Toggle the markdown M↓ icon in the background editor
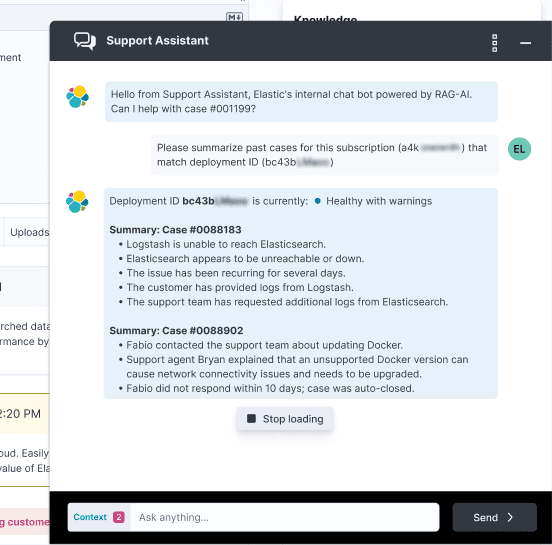 point(234,17)
